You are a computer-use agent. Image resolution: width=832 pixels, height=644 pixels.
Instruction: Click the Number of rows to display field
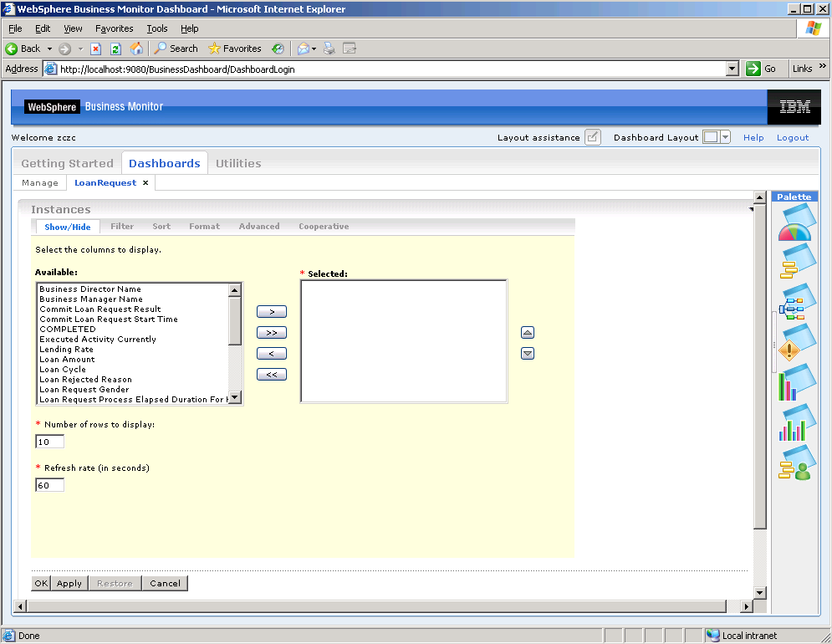(x=50, y=442)
